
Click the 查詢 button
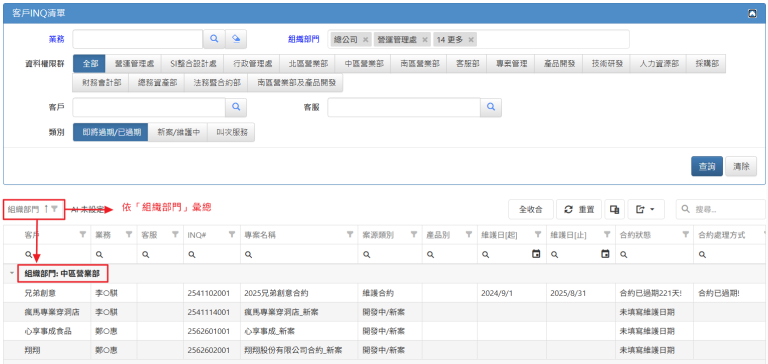(707, 166)
